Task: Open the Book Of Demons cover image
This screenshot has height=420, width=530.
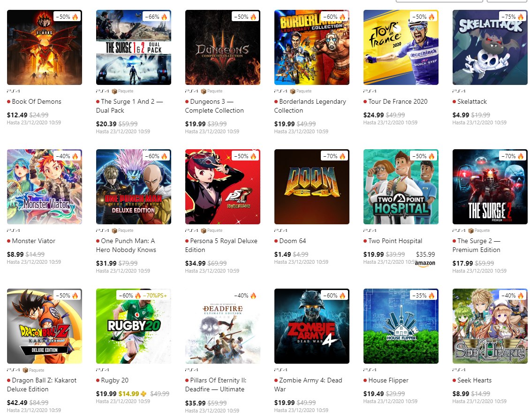Action: click(44, 47)
